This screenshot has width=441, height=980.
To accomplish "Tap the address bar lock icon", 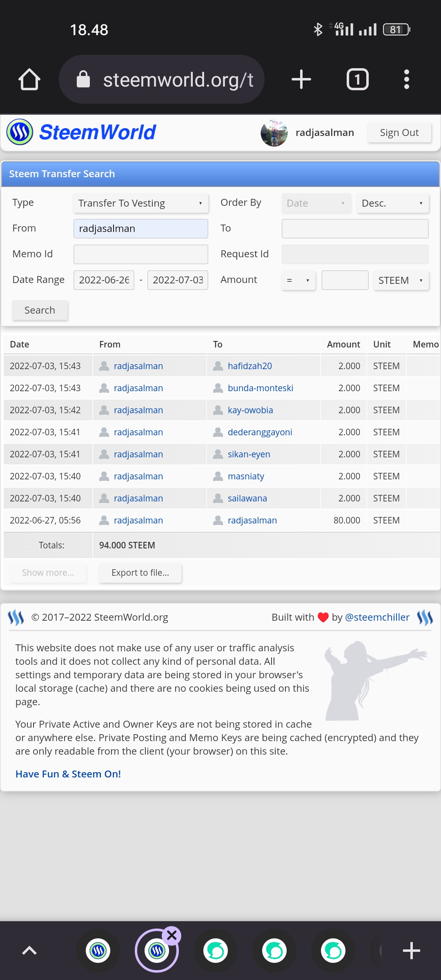I will [83, 79].
